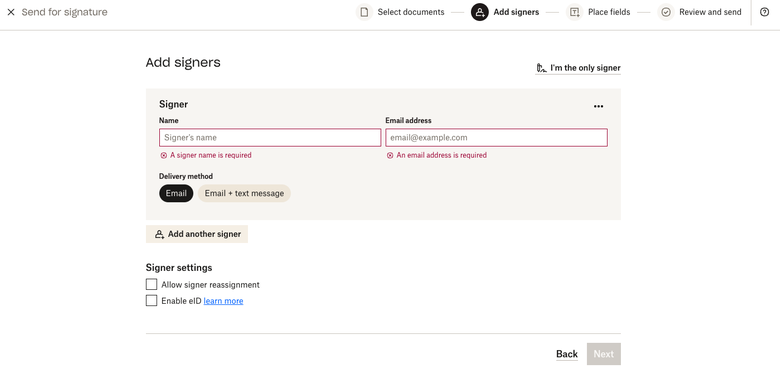This screenshot has width=780, height=380.
Task: Close the Send for signature dialog
Action: click(x=11, y=12)
